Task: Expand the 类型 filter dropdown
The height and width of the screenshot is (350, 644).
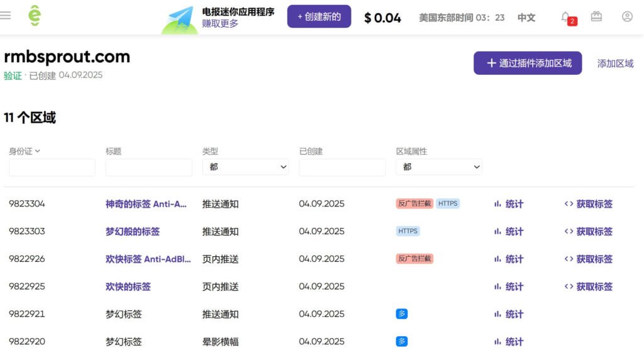Action: [x=245, y=167]
